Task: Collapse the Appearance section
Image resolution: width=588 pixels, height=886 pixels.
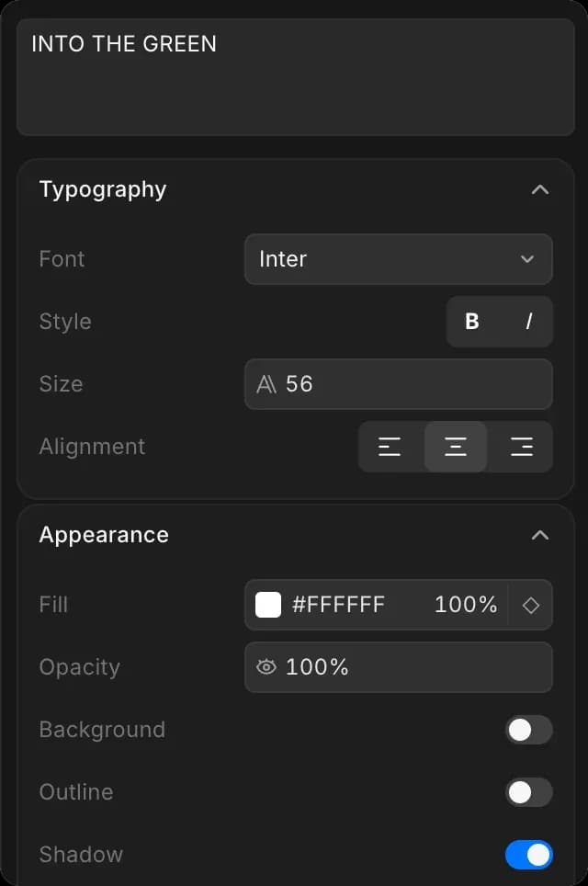Action: click(540, 535)
